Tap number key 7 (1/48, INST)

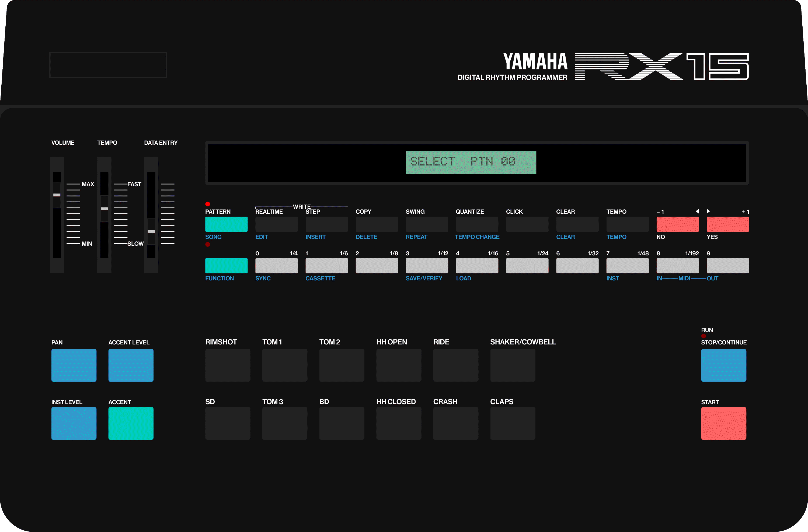(x=627, y=266)
